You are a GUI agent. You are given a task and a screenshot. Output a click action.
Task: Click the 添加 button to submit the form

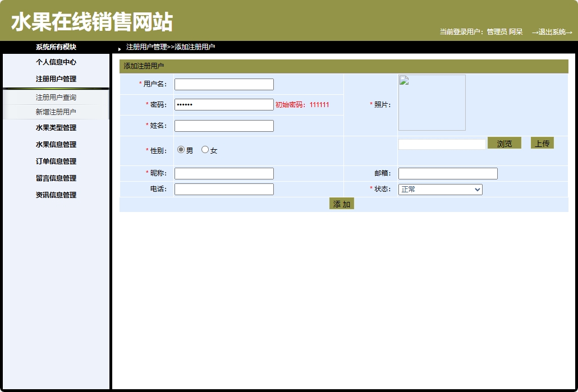pos(341,204)
